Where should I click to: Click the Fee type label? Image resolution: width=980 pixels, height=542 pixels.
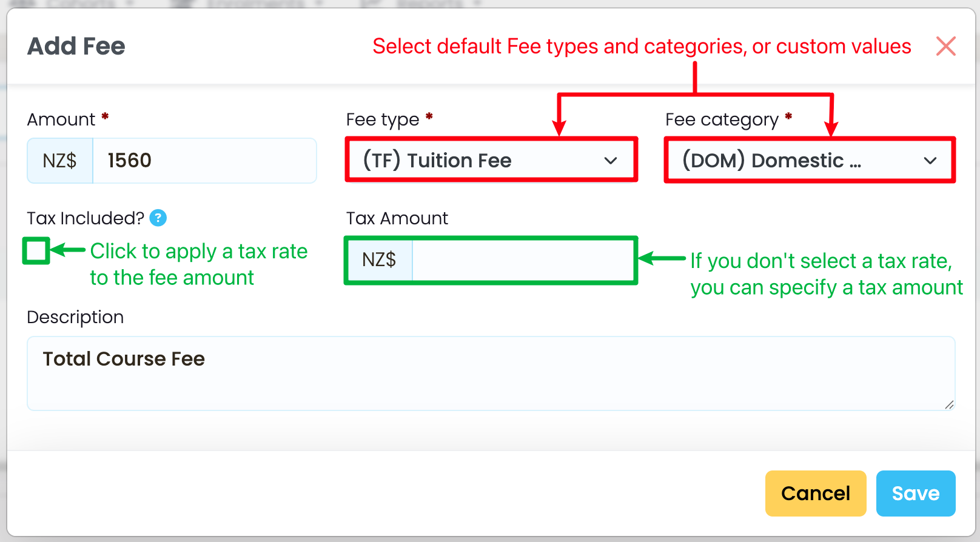pos(383,119)
